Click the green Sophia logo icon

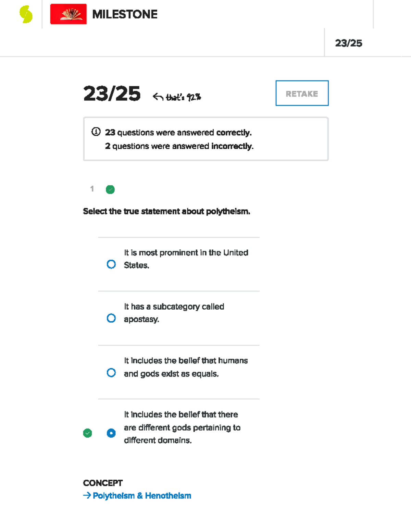tap(26, 14)
